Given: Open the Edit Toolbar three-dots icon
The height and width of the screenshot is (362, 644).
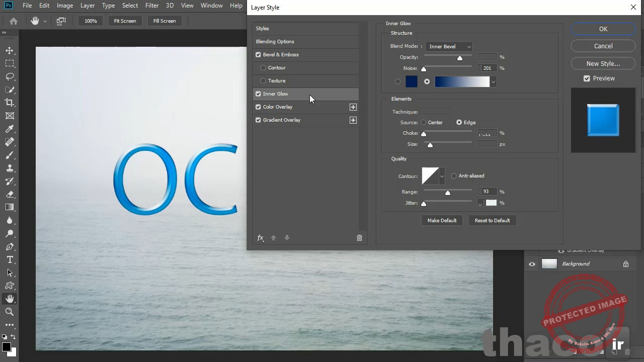Looking at the screenshot, I should [10, 325].
